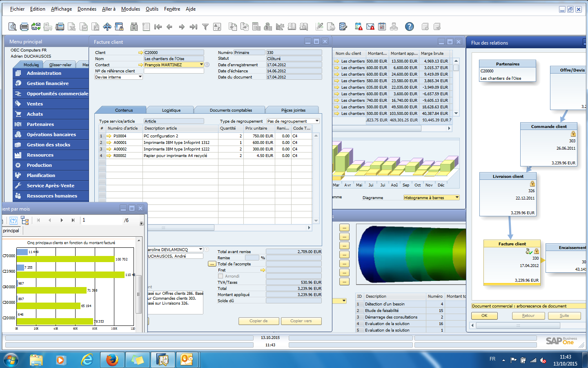Viewport: 588px width, 368px height.
Task: Go to the next record arrow
Action: point(182,27)
